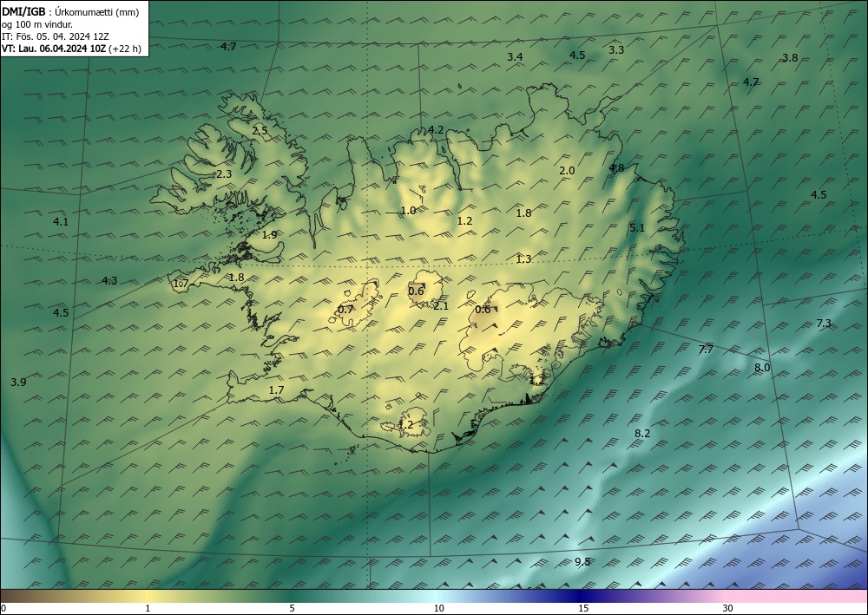The height and width of the screenshot is (615, 868).
Task: Click the 5 tick label on the color scale
Action: 292,609
